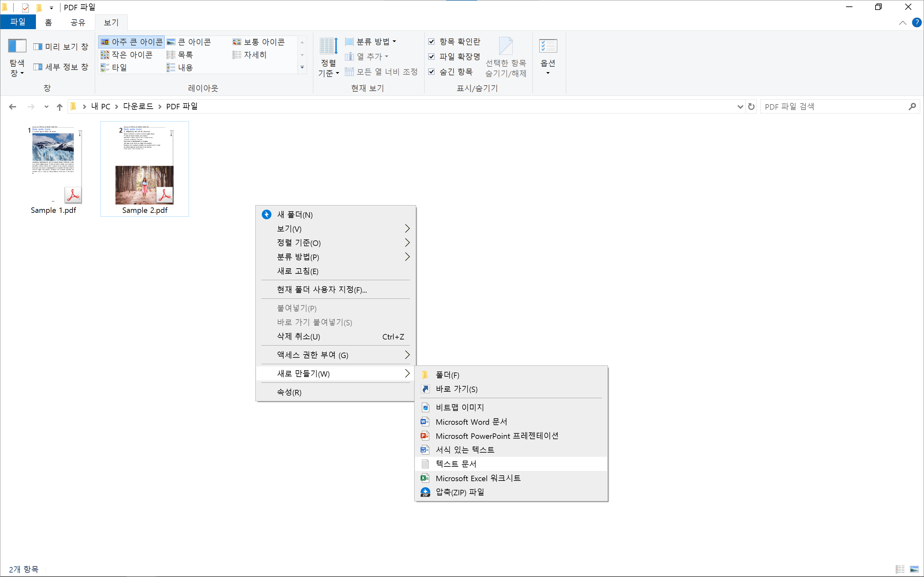Click the up-folder arrow icon

coord(60,107)
